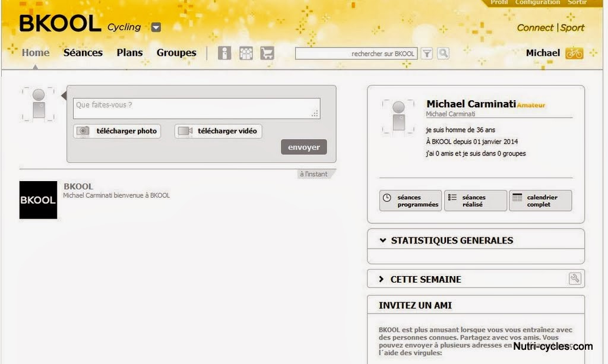Click the Amateur level label

tap(531, 105)
